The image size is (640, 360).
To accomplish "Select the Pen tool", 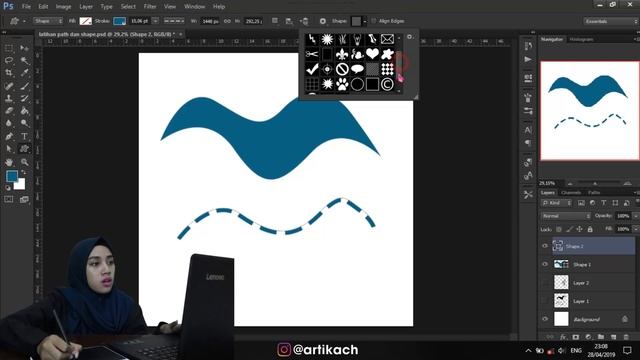I will [x=9, y=136].
